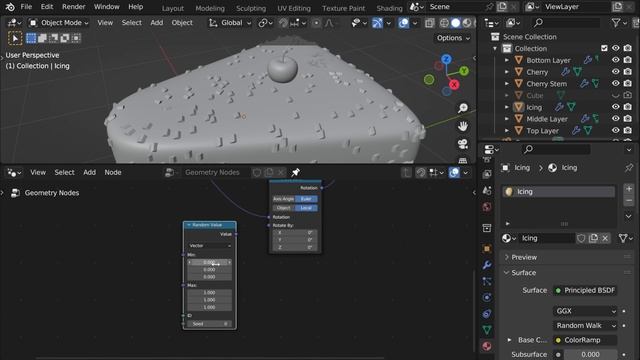Show the hidden Cube object
The height and width of the screenshot is (360, 640).
point(616,95)
